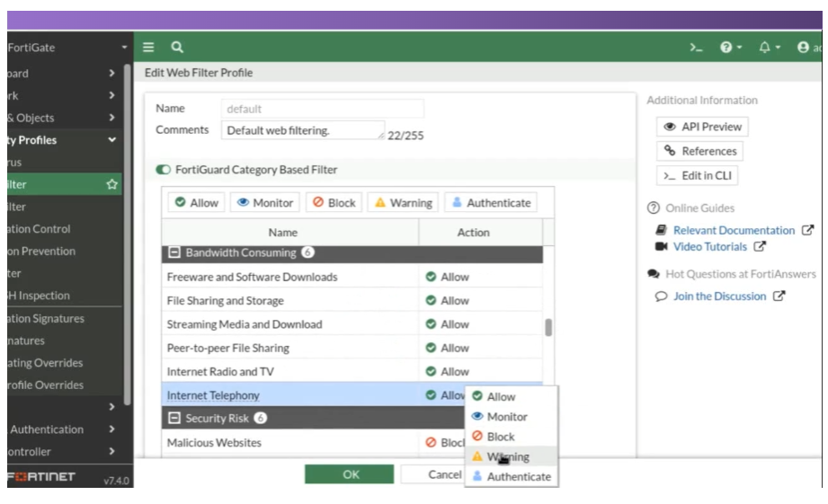Disable FortiGuard Category Based Filter toggle
The width and height of the screenshot is (828, 504).
click(163, 170)
